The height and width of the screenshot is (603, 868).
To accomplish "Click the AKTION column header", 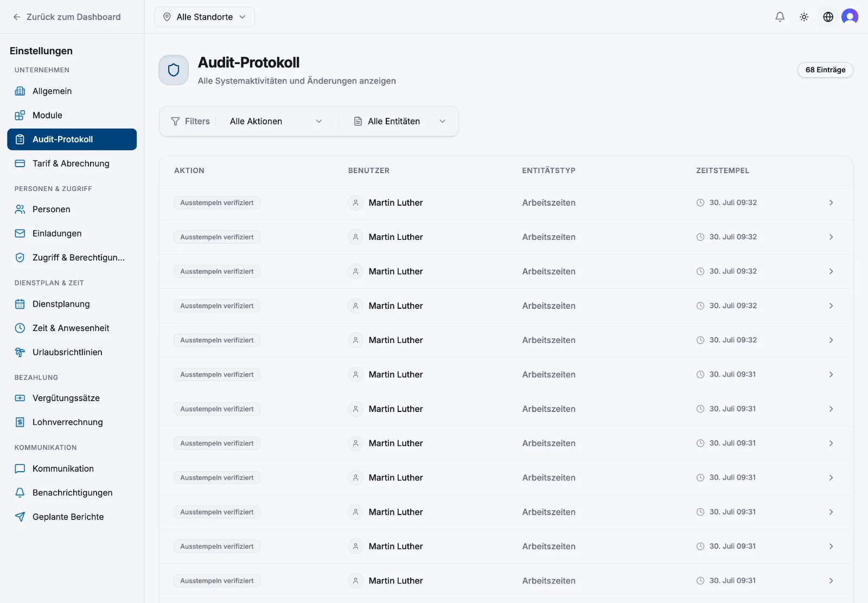I will click(x=189, y=170).
